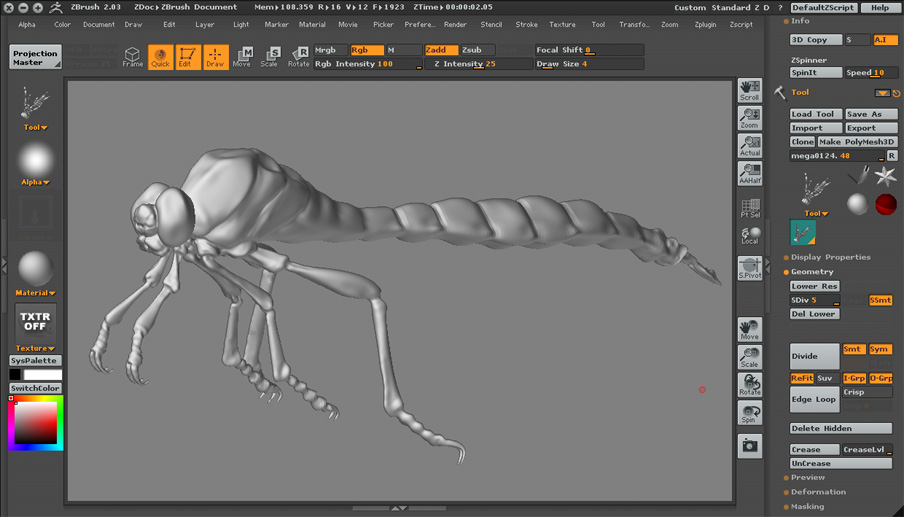Click the Zoom magnifier icon
Screen dimensions: 904x517
[749, 118]
